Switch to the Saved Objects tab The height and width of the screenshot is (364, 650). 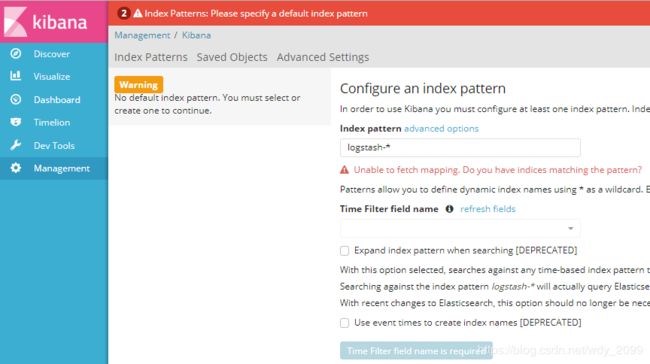coord(232,57)
